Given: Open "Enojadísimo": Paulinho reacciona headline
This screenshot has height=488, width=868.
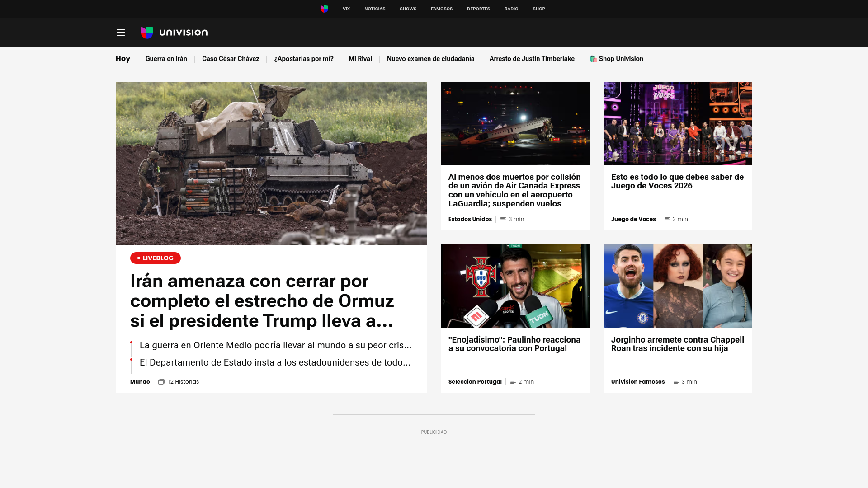Looking at the screenshot, I should coord(514,344).
